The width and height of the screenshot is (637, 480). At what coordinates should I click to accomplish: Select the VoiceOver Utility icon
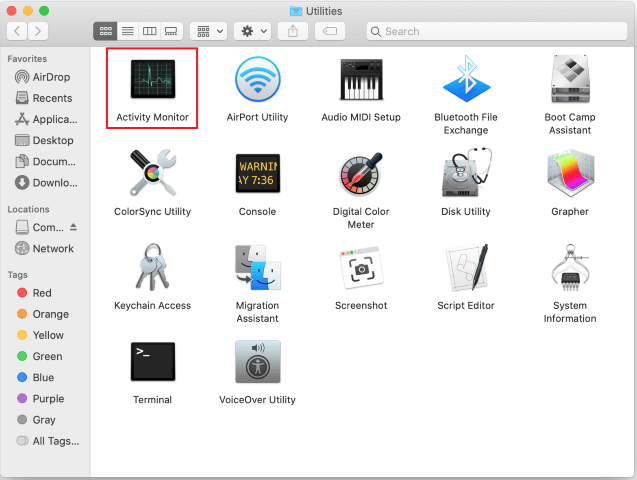[x=258, y=361]
